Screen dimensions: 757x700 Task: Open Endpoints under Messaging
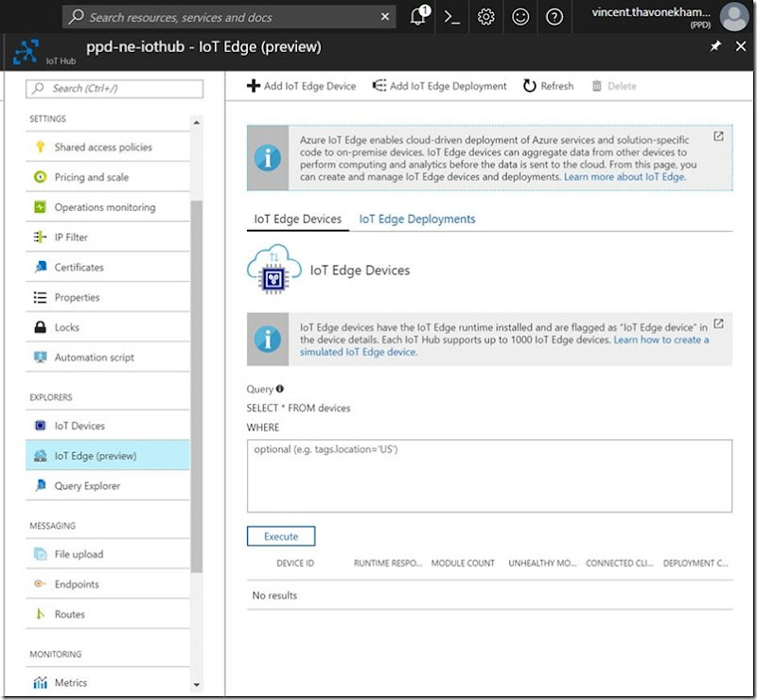[x=108, y=585]
